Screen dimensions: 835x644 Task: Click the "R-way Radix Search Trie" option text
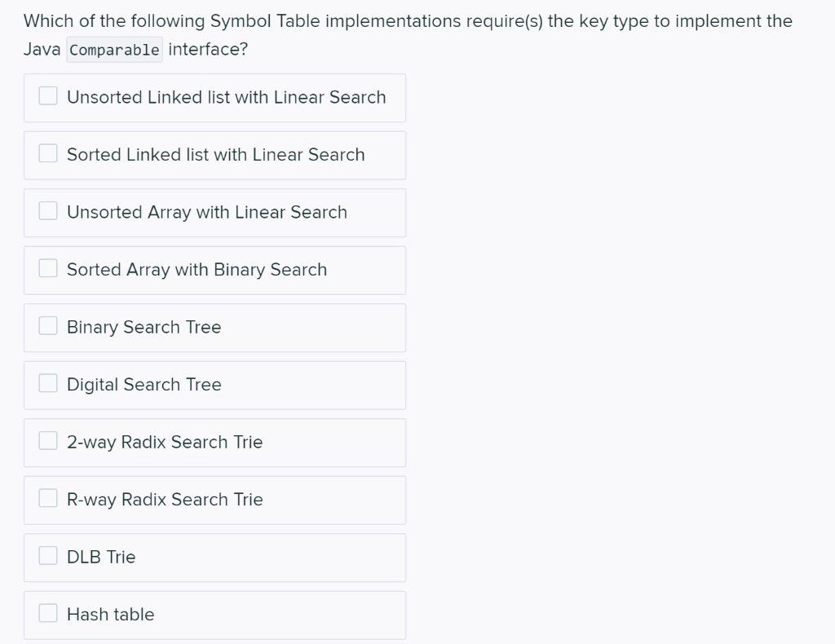point(165,500)
